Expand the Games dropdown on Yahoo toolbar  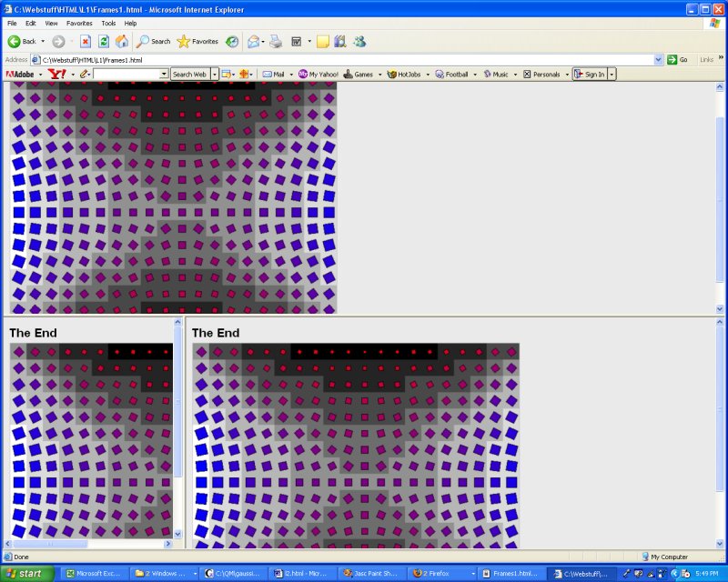pos(379,75)
